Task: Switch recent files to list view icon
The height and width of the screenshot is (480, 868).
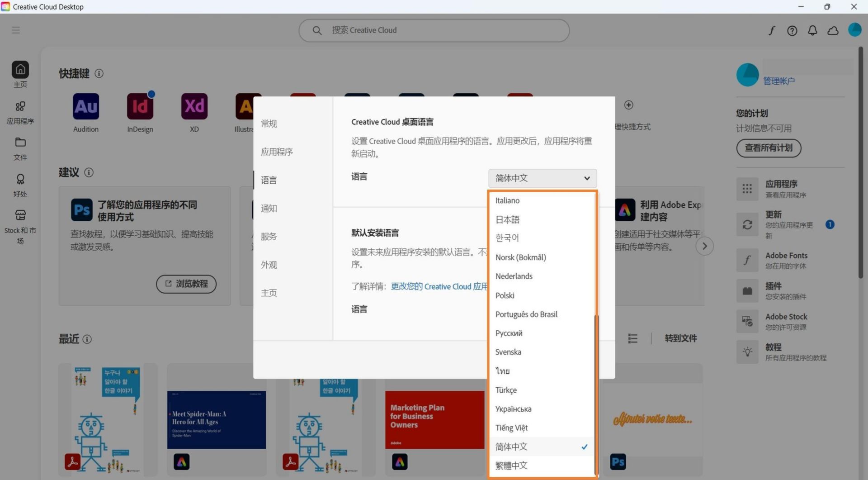Action: 632,338
